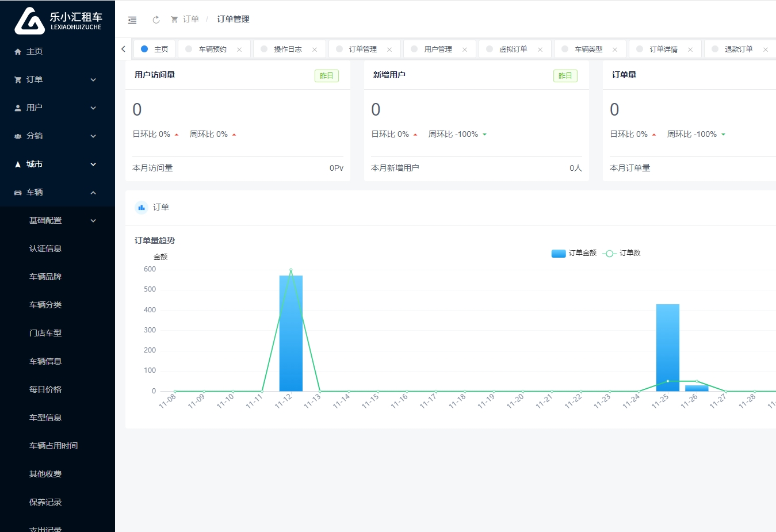Click the 11-25 order amount bar
The height and width of the screenshot is (532, 776).
[x=668, y=348]
